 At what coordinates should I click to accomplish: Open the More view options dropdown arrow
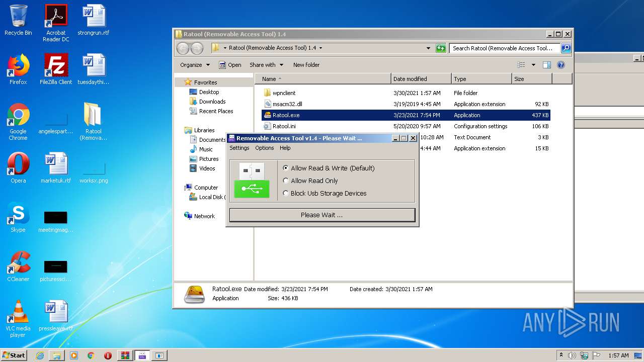(533, 65)
